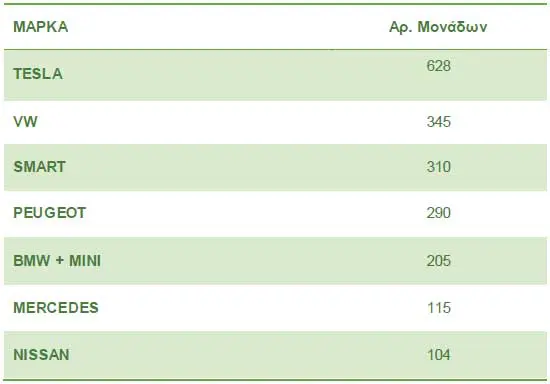Select the value 628 in the Tesla row
Viewport: 550px width, 384px height.
438,66
